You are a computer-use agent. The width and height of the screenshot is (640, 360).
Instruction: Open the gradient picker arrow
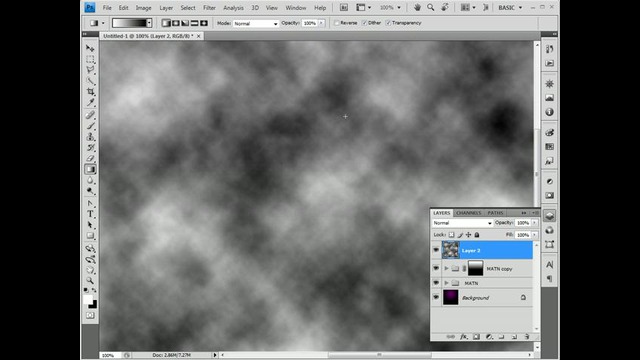(149, 23)
